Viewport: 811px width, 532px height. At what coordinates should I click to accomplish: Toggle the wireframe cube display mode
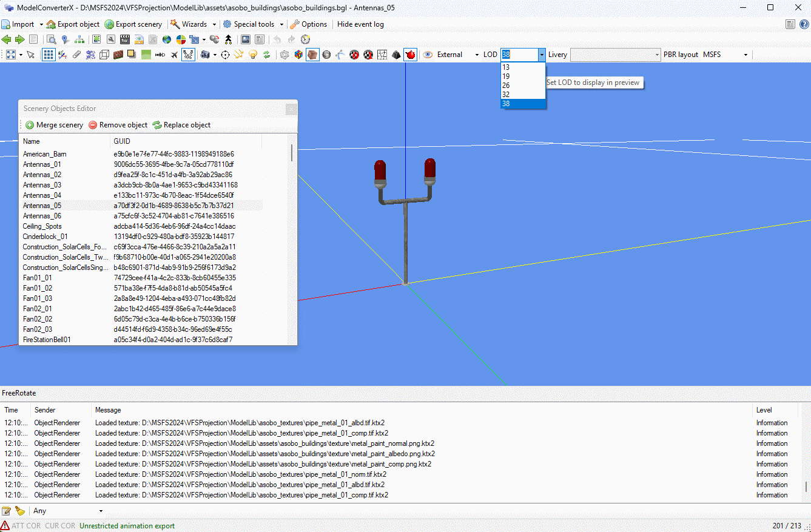(x=104, y=55)
